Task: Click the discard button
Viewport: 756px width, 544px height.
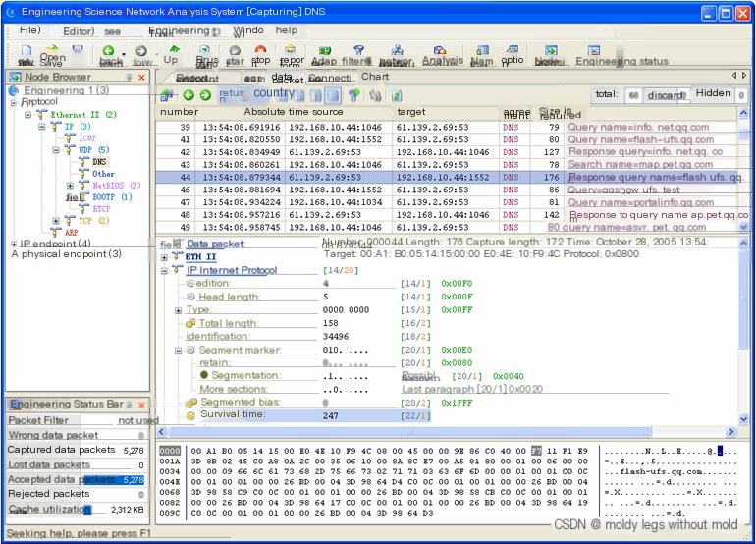Action: [x=667, y=95]
